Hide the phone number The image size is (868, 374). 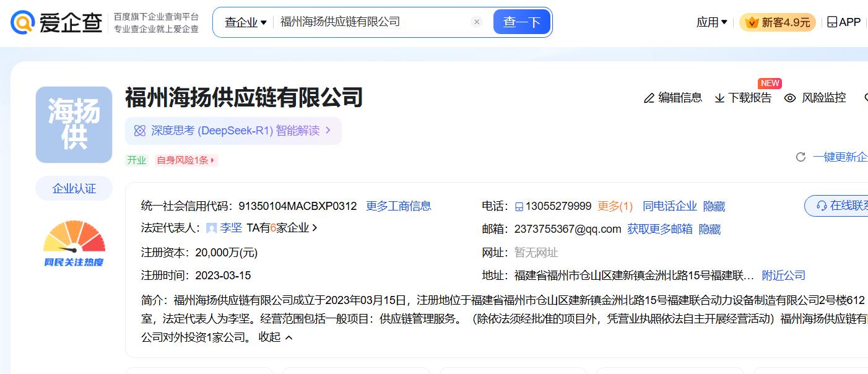714,206
